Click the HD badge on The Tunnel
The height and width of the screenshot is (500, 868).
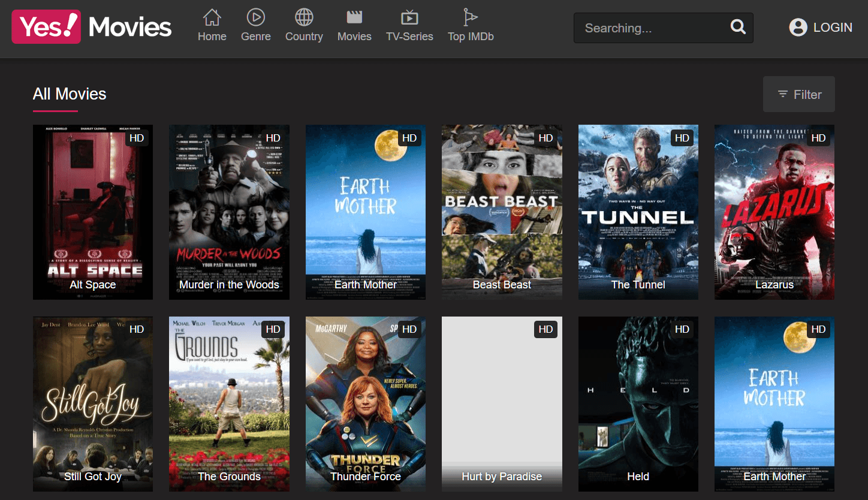click(x=682, y=138)
